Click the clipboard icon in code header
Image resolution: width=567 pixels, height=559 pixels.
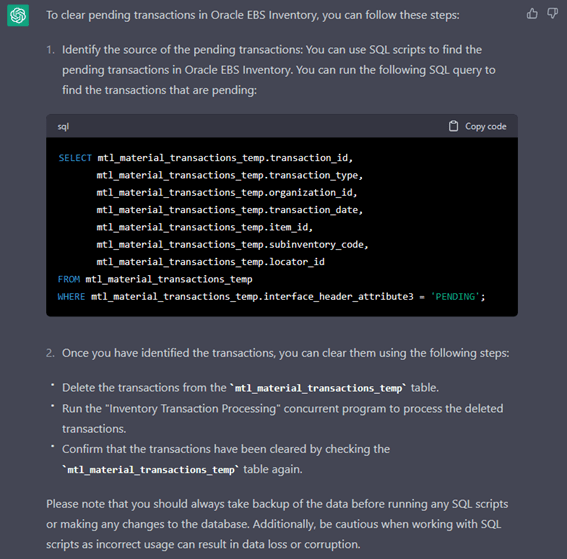(453, 126)
